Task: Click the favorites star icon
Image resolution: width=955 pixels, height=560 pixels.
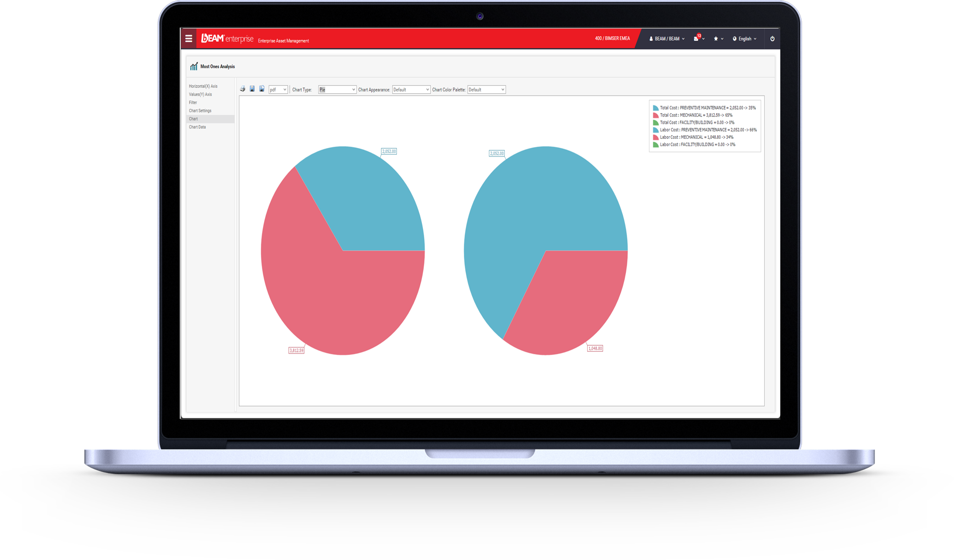Action: pyautogui.click(x=717, y=39)
